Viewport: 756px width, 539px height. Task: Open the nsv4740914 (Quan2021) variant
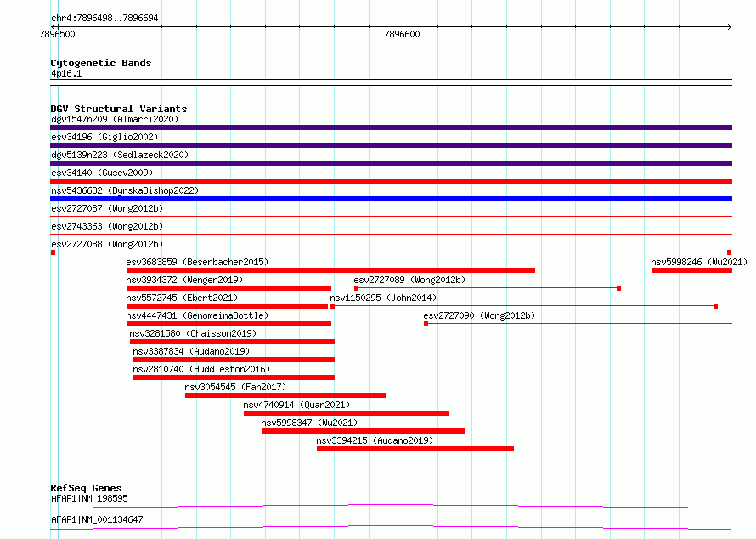pos(296,405)
